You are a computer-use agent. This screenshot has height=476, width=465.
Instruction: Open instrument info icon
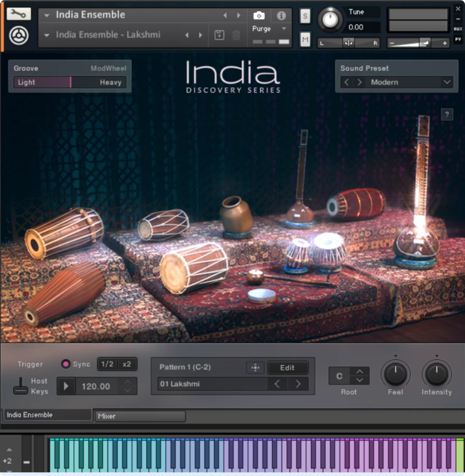281,16
